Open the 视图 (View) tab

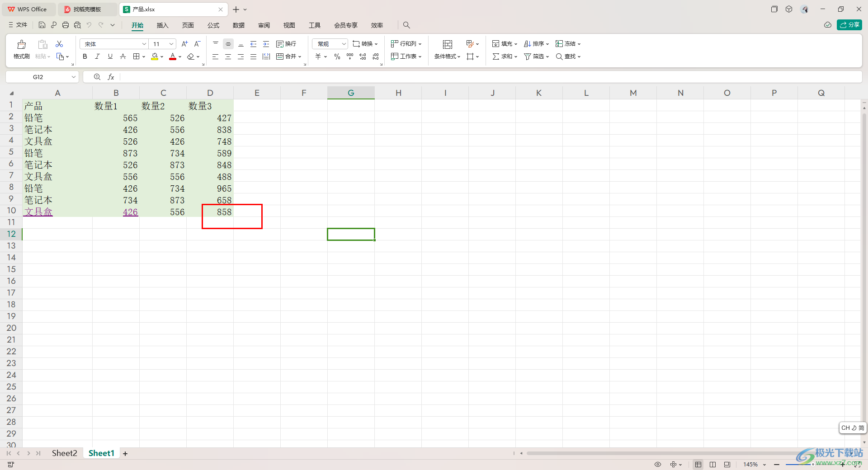(289, 25)
